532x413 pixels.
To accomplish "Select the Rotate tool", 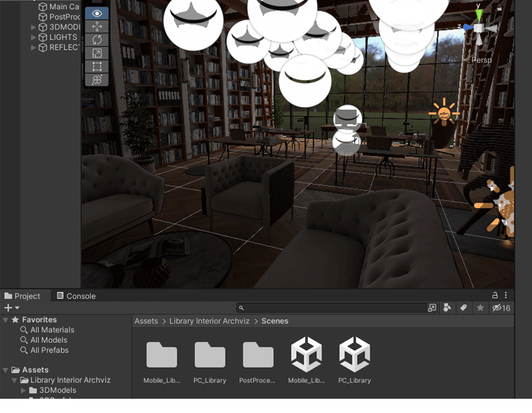I will (97, 40).
